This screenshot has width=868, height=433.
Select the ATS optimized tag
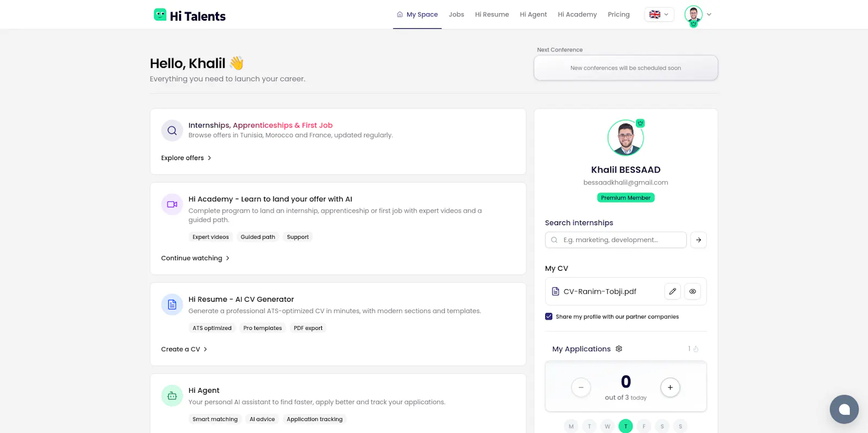coord(212,328)
